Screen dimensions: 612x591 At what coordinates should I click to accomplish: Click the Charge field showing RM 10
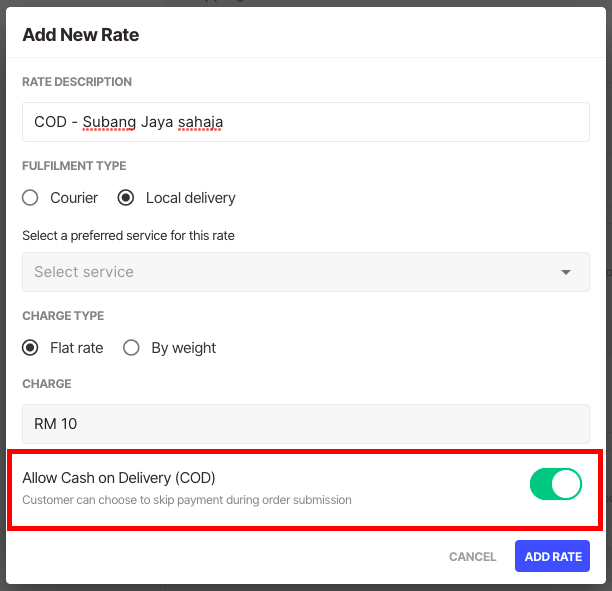pos(305,424)
